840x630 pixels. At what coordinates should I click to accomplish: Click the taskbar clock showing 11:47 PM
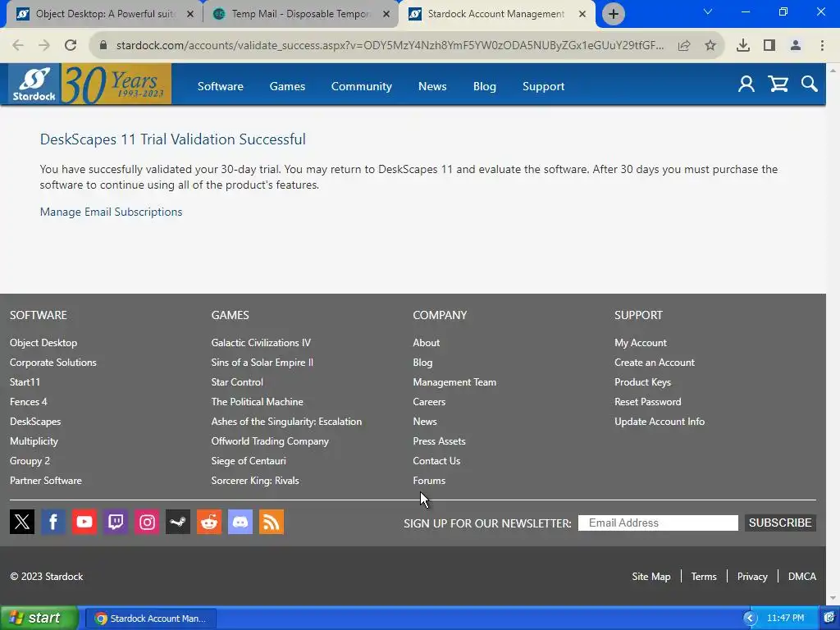(785, 619)
